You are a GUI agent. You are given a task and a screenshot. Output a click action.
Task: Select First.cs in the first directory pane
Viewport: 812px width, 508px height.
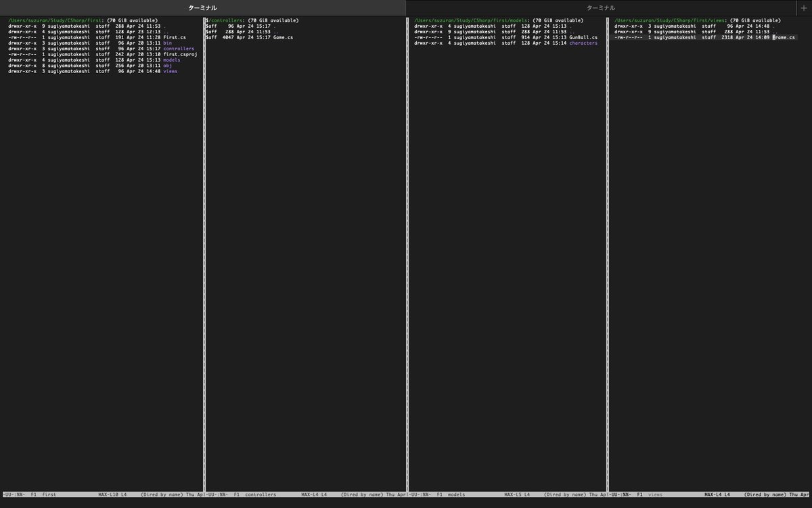[x=175, y=37]
